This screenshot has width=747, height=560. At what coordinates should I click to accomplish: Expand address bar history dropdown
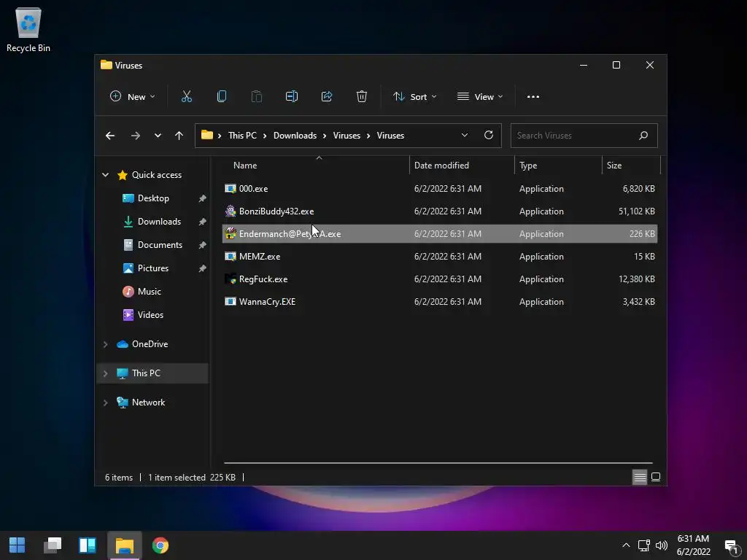tap(465, 135)
